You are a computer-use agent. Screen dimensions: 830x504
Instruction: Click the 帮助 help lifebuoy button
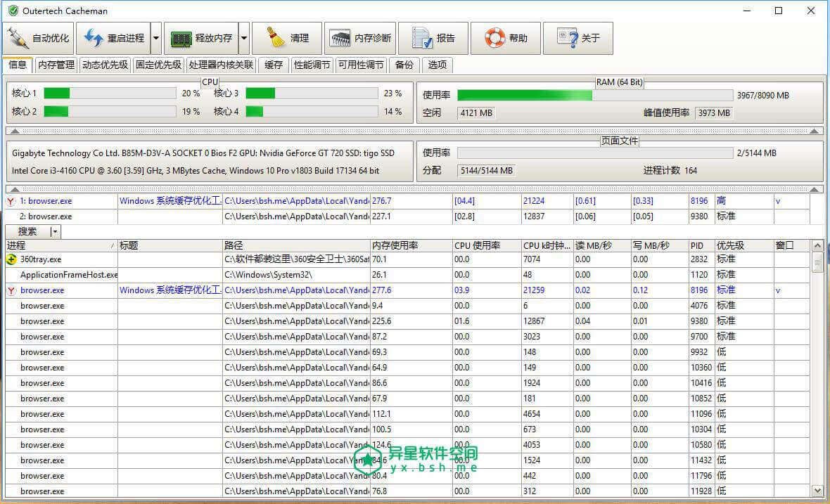[x=506, y=38]
